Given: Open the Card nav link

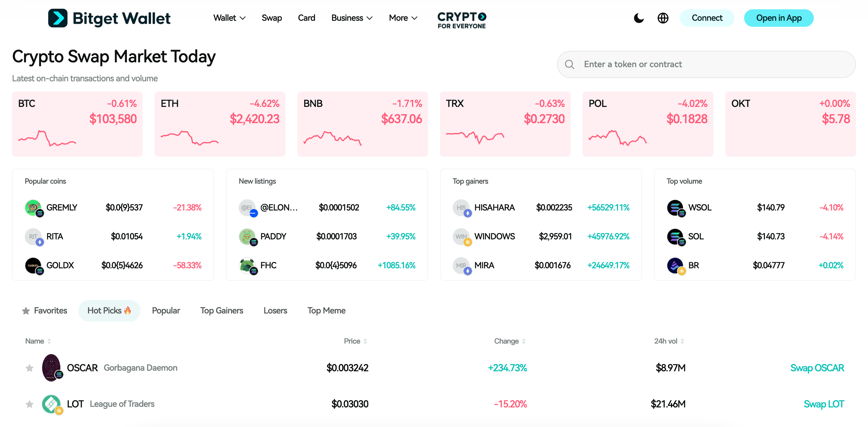Looking at the screenshot, I should 306,18.
